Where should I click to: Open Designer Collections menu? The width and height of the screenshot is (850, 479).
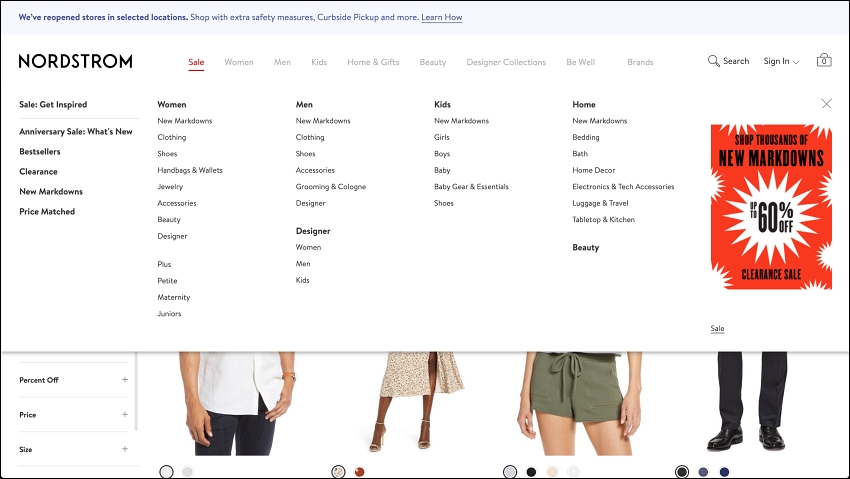(x=506, y=62)
